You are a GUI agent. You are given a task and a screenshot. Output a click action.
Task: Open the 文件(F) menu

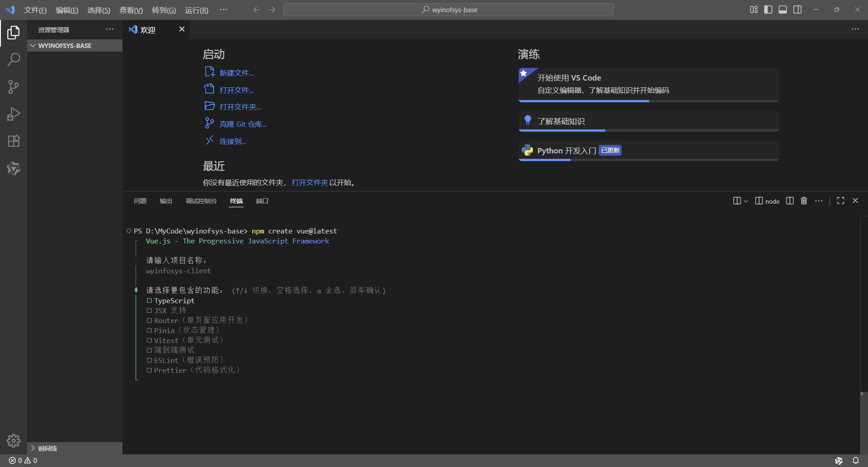coord(35,10)
